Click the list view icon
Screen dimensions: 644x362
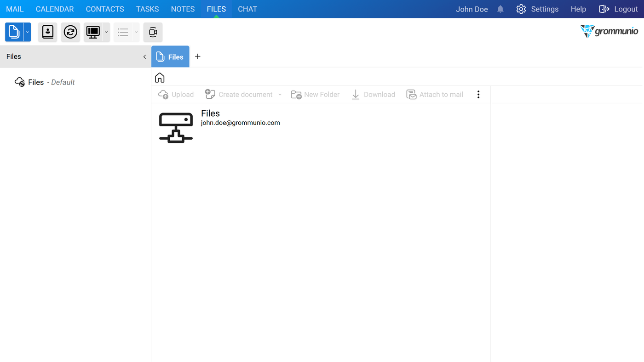[x=123, y=32]
